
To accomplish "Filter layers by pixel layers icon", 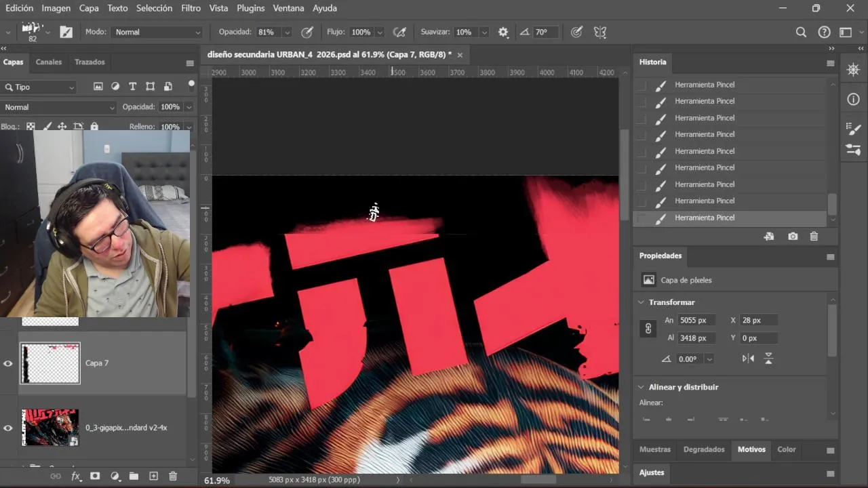I will [98, 87].
